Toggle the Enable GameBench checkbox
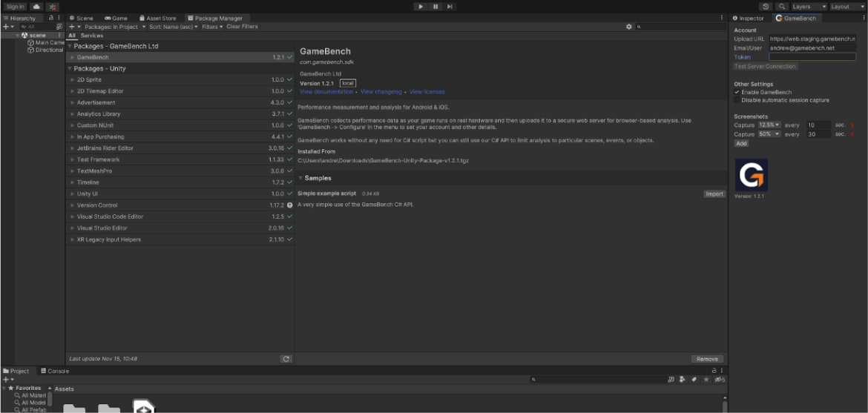The width and height of the screenshot is (868, 413). [737, 93]
